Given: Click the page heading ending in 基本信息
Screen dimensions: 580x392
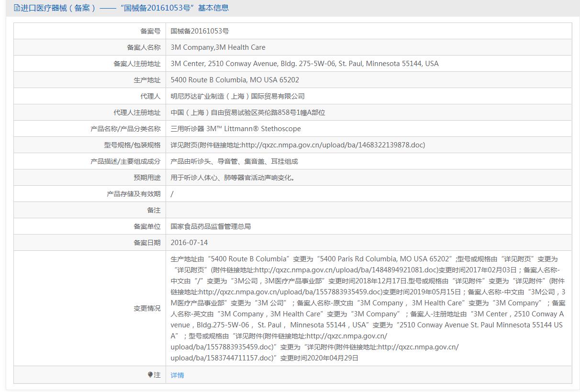Looking at the screenshot, I should (125, 8).
